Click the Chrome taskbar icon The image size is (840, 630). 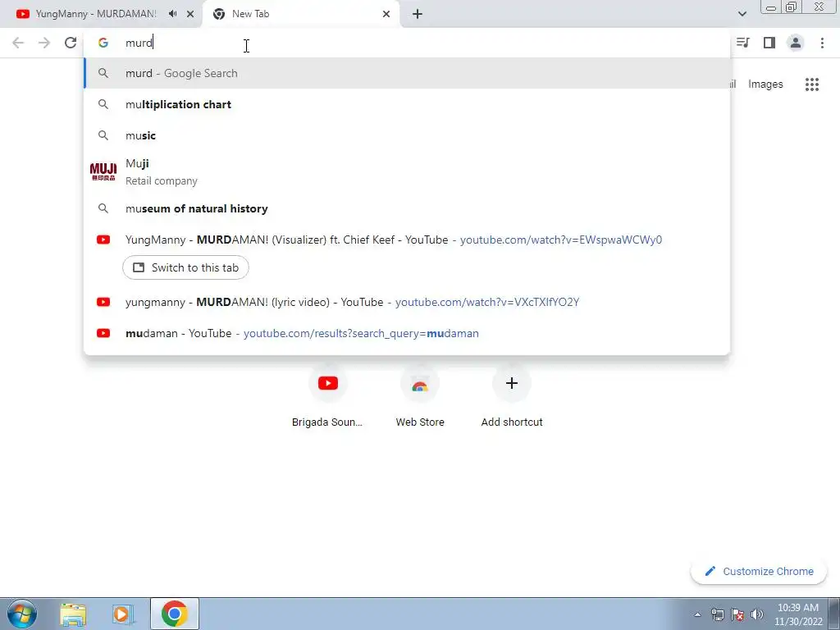pos(174,614)
